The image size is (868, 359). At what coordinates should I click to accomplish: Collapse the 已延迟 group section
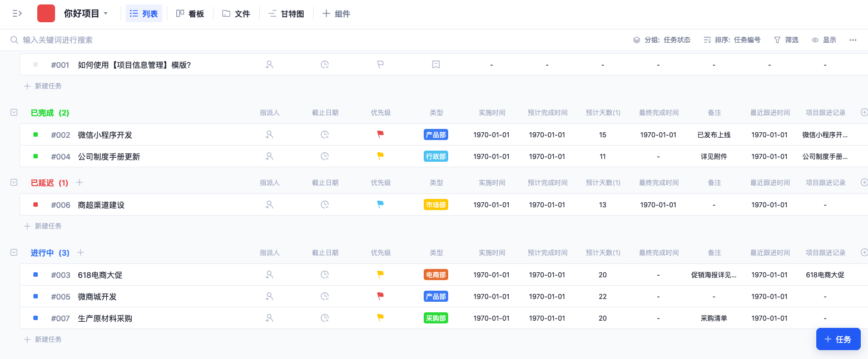click(x=13, y=182)
